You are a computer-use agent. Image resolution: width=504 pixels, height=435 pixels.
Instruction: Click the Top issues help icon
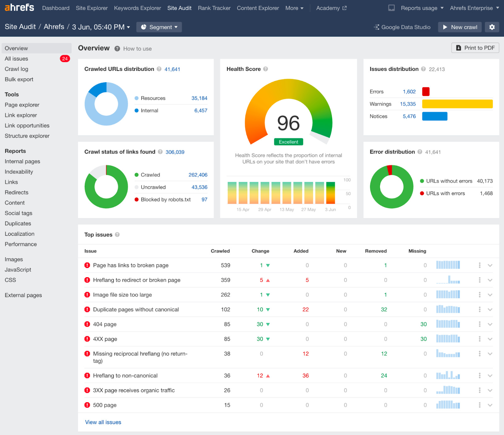point(117,234)
